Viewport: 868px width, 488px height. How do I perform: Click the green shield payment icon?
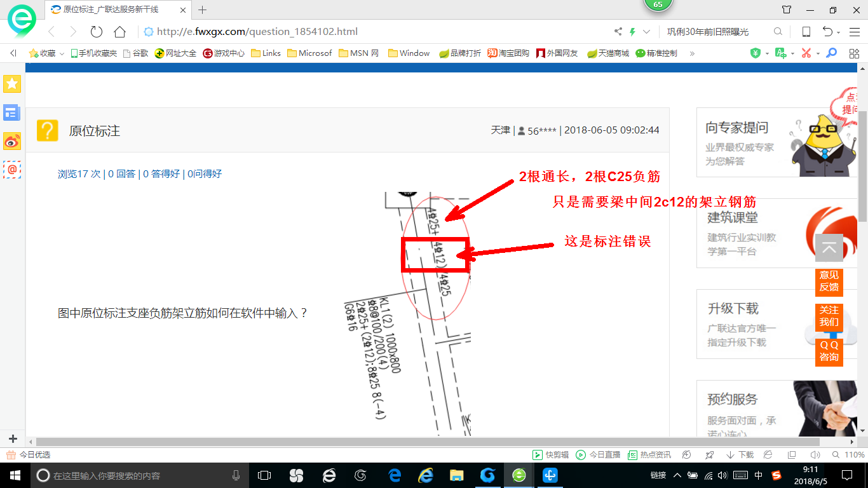(756, 53)
